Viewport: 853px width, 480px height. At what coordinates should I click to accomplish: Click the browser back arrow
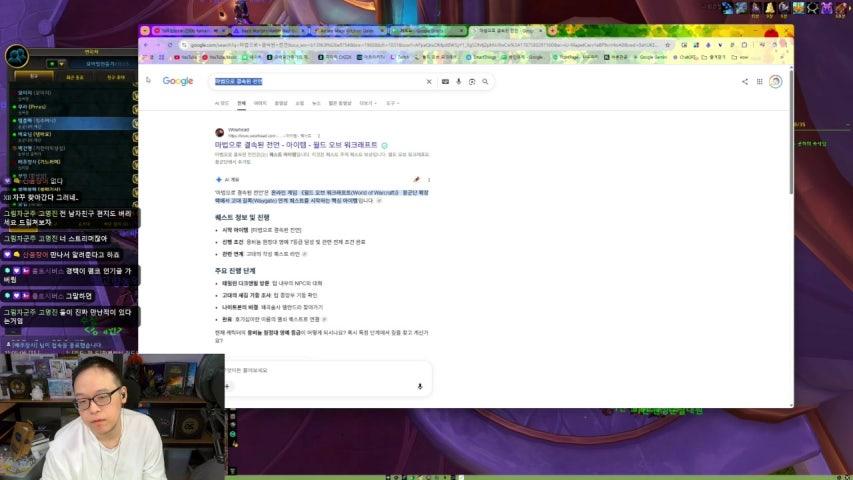click(146, 45)
